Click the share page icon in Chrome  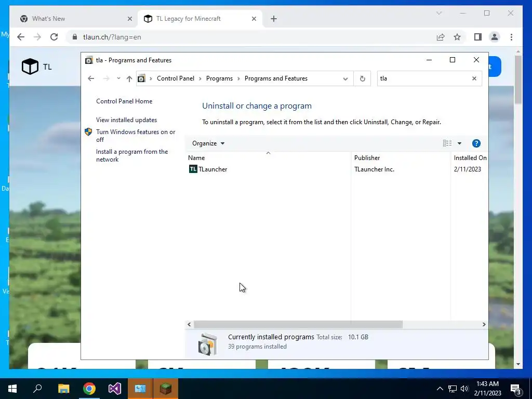pos(441,37)
